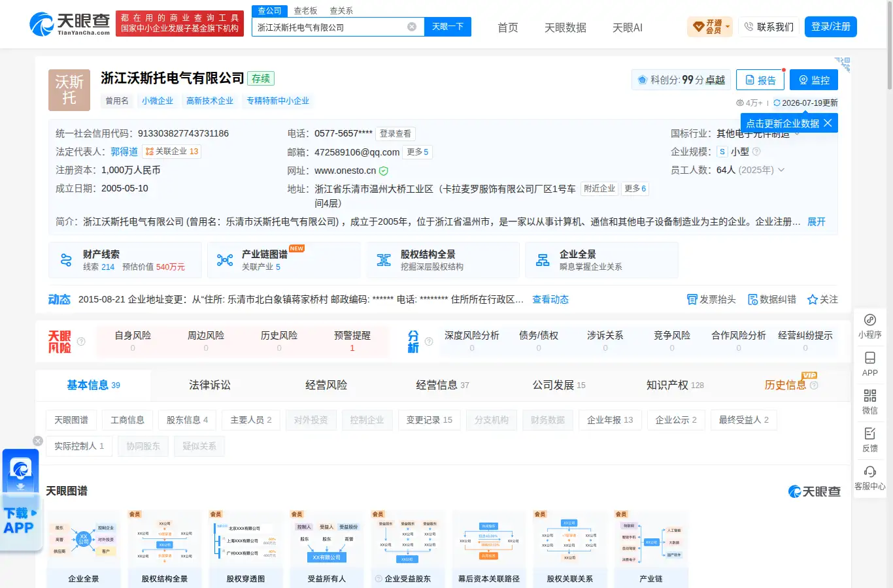This screenshot has width=893, height=588.
Task: Open the 产业链图谱 card
Action: [x=284, y=260]
